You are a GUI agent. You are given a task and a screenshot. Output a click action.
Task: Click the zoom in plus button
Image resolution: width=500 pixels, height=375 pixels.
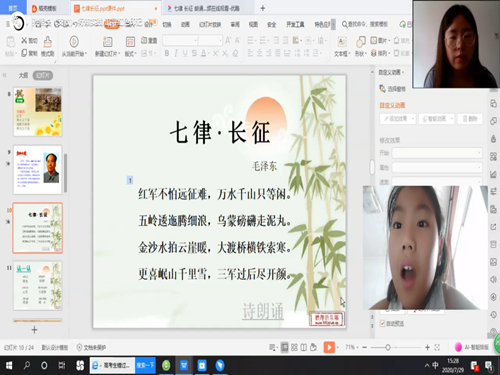(x=427, y=347)
